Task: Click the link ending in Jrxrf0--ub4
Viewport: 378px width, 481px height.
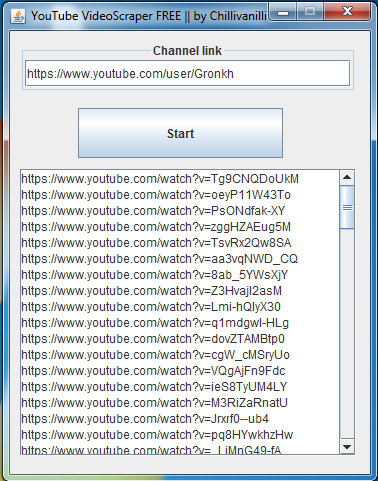Action: [x=145, y=419]
